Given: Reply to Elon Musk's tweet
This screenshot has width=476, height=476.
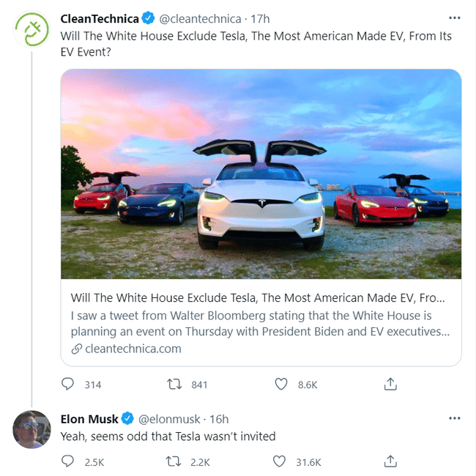Looking at the screenshot, I should click(x=68, y=461).
